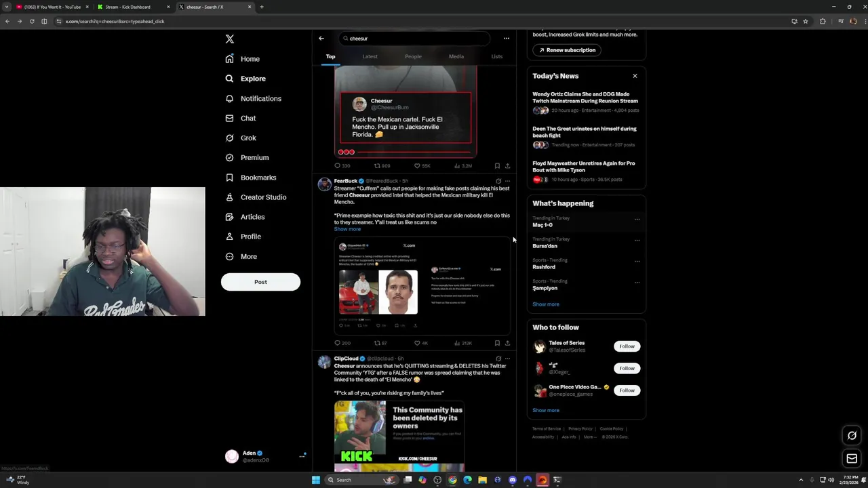Open FearBuck post's left embedded image
The width and height of the screenshot is (868, 488).
[378, 285]
